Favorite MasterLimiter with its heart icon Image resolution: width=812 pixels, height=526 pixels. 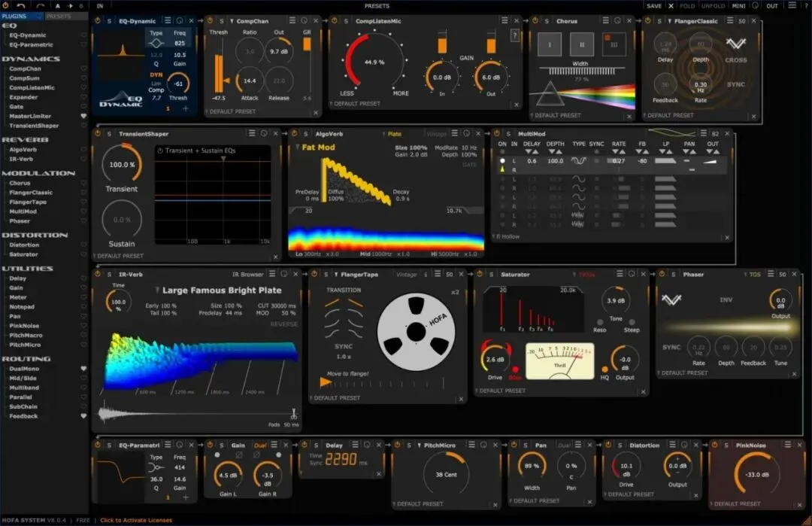[x=83, y=116]
